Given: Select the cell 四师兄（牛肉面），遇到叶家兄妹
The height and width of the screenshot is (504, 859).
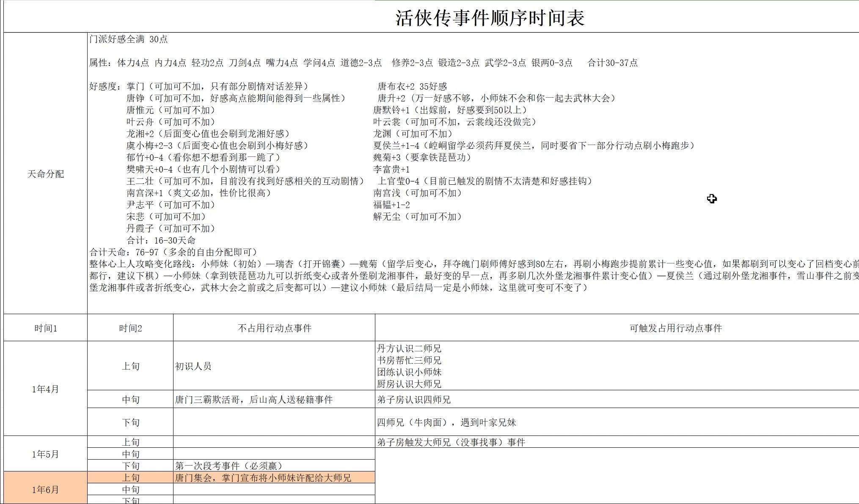Looking at the screenshot, I should coord(617,422).
